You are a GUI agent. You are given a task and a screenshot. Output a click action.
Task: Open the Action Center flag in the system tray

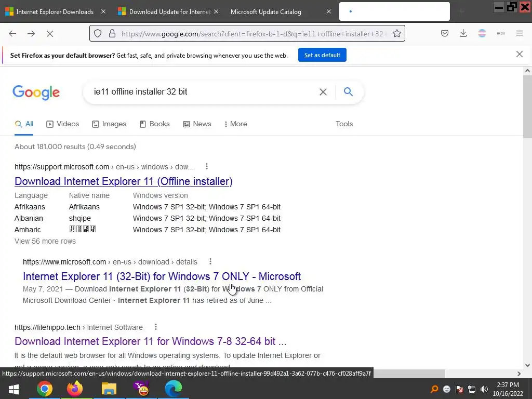click(x=459, y=389)
